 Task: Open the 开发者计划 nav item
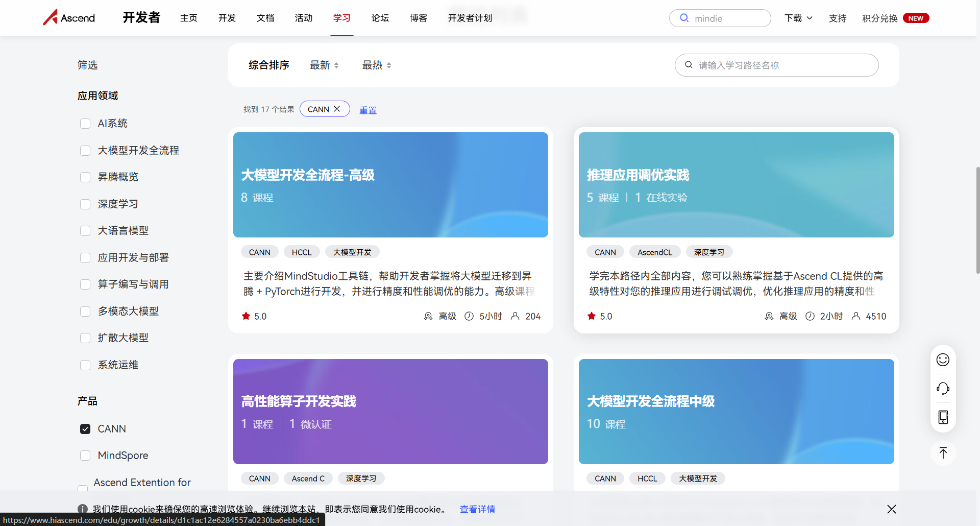pyautogui.click(x=470, y=18)
